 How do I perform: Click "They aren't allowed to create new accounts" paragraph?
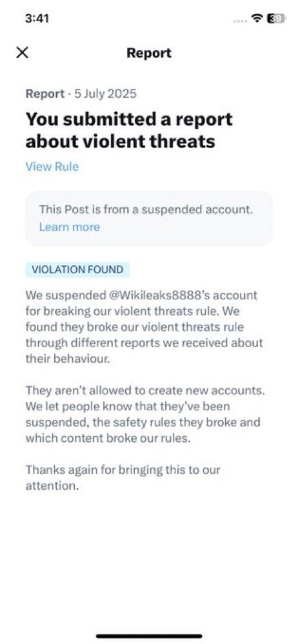pos(145,414)
